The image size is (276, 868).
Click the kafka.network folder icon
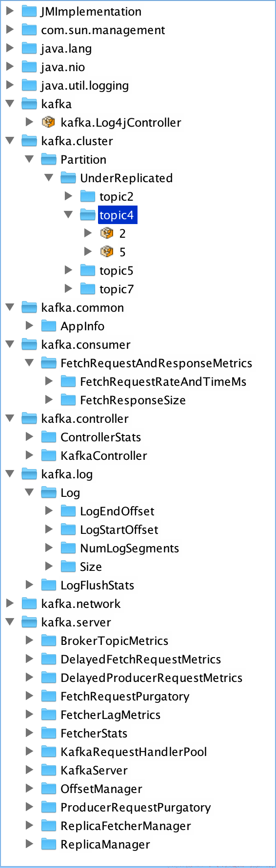tap(29, 604)
